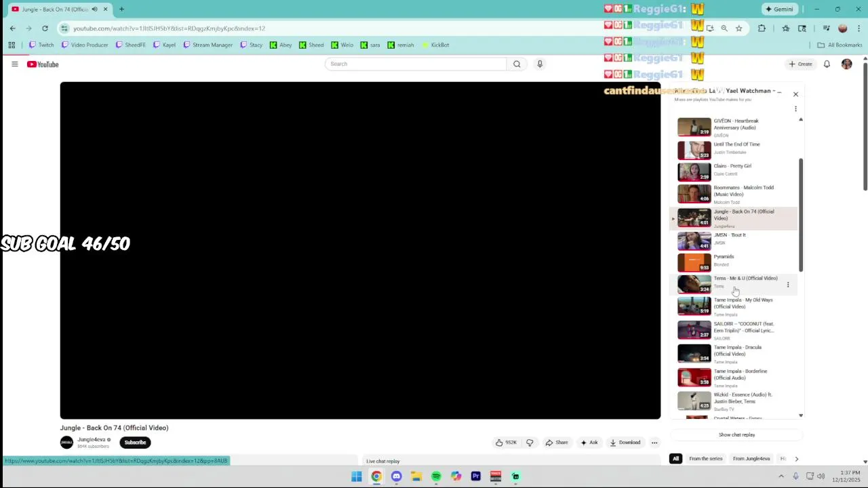Viewport: 868px width, 488px height.
Task: Open Premiere Pro from taskbar
Action: click(476, 476)
